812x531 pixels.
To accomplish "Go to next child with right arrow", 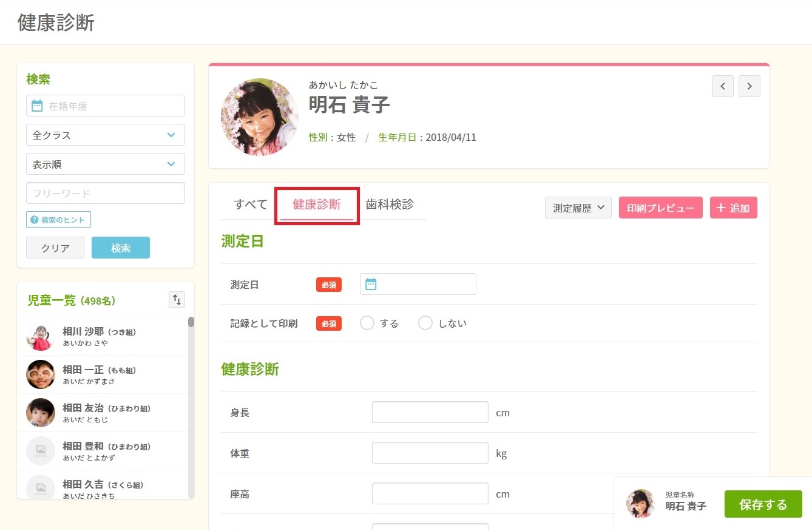I will (x=749, y=87).
